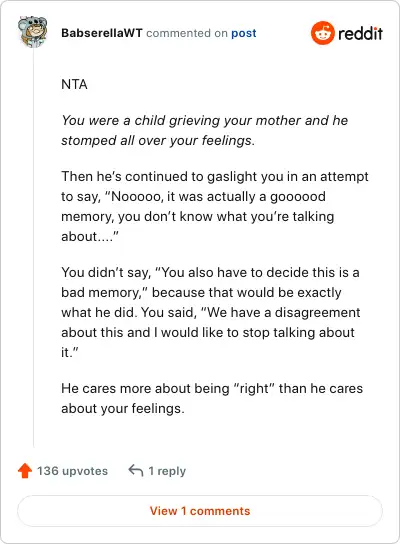Upvote using the orange arrow icon

coord(25,471)
